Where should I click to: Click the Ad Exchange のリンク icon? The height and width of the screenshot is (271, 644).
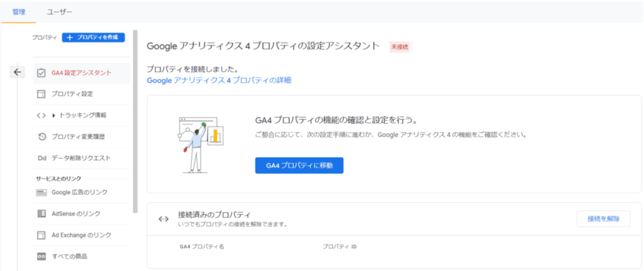(41, 235)
